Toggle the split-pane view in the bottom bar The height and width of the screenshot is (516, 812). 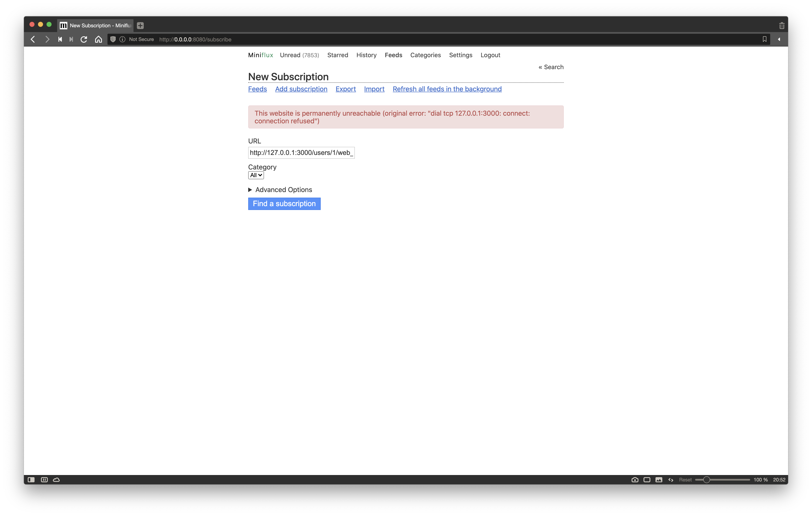click(44, 480)
